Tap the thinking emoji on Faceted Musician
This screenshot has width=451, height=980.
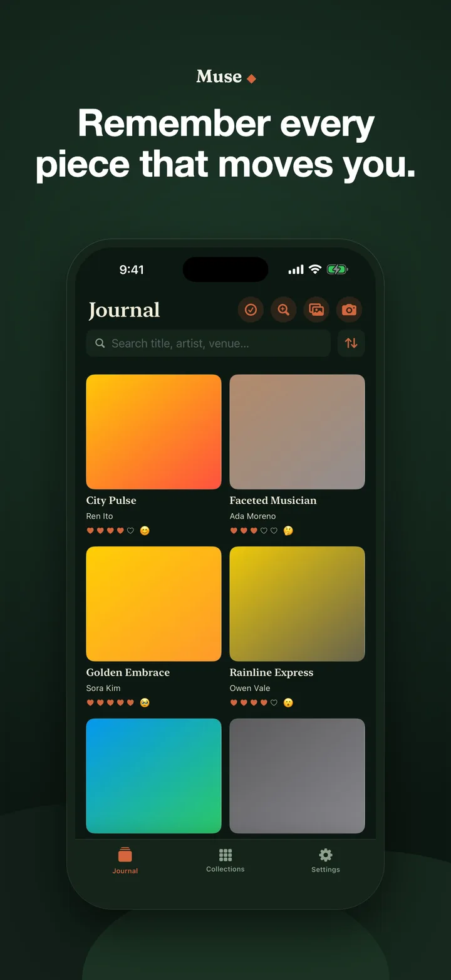288,531
